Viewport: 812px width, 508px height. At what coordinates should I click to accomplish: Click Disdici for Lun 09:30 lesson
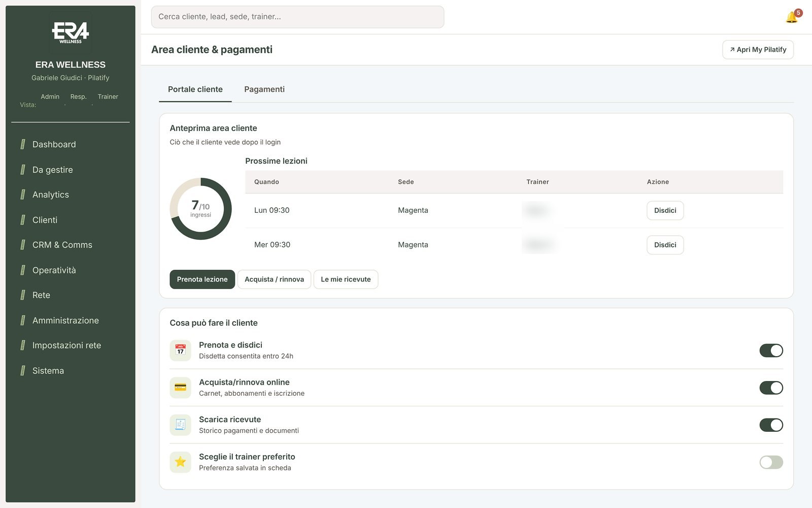[x=665, y=210]
